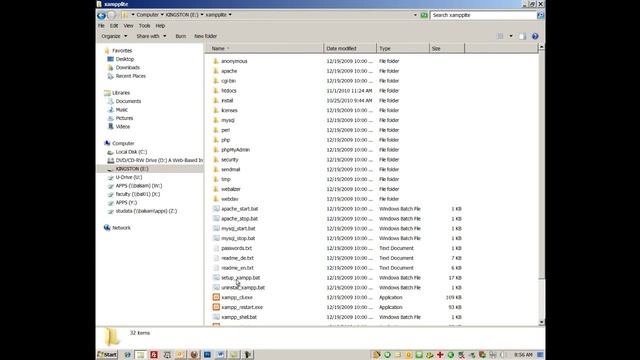The height and width of the screenshot is (360, 640).
Task: Expand the Computer breadcrumb arrow
Action: 162,15
